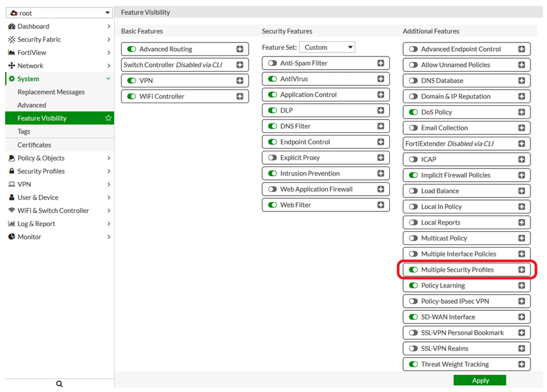Click the Feature Visibility favorite star icon
The height and width of the screenshot is (392, 547).
(108, 118)
